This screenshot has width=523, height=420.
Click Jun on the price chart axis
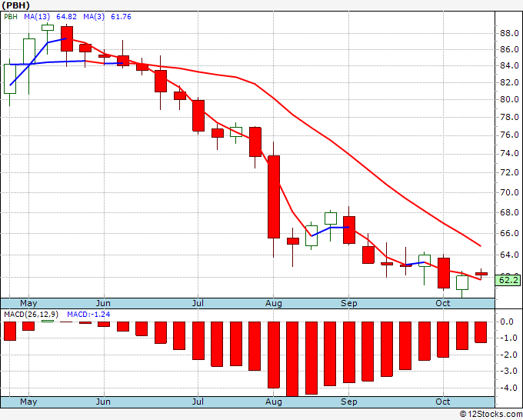tap(103, 303)
